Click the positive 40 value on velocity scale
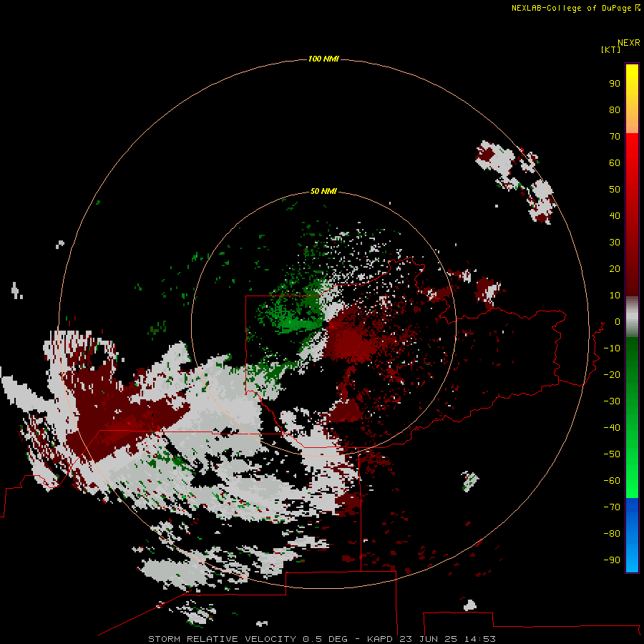 pos(615,216)
